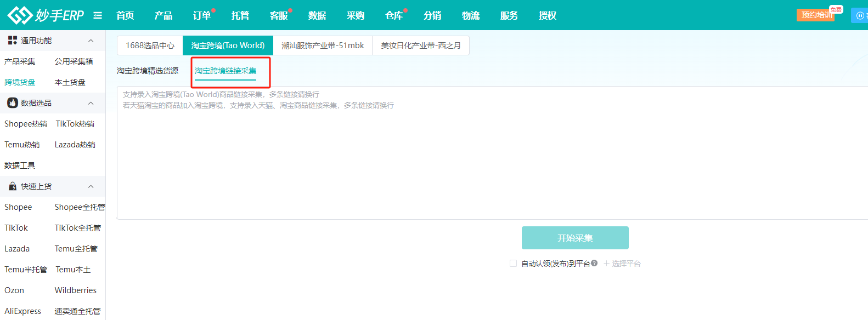This screenshot has height=320, width=868.
Task: Collapse the 快速上货 section chevron
Action: pyautogui.click(x=91, y=186)
